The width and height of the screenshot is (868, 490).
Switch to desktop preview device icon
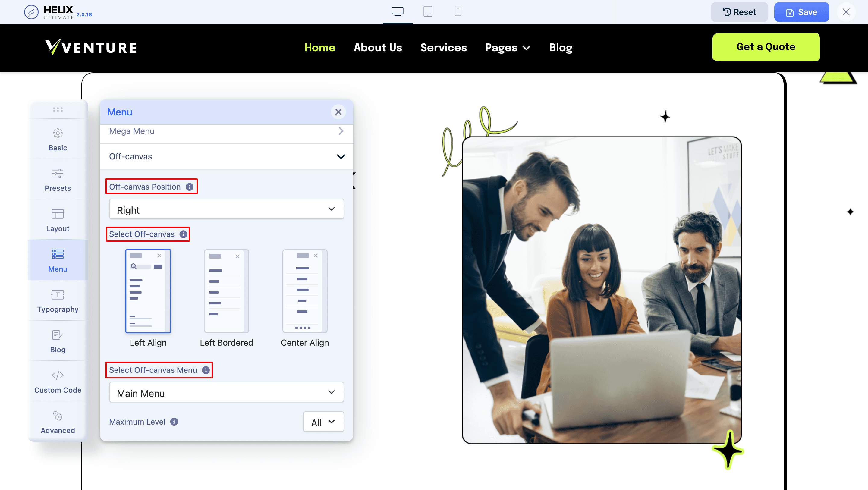pos(397,11)
